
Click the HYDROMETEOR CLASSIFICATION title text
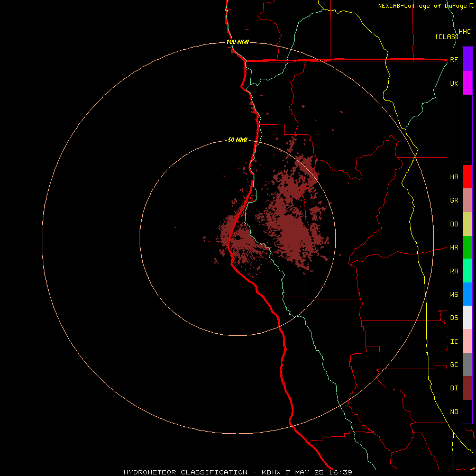click(x=186, y=472)
